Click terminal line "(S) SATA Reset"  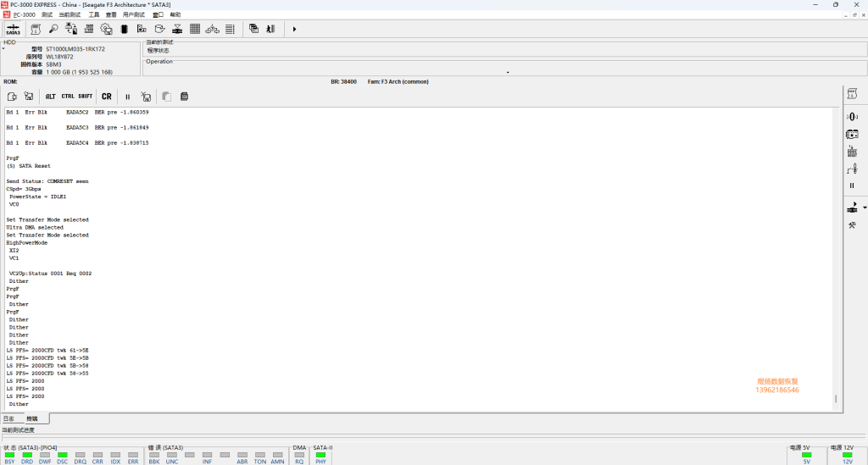coord(28,166)
